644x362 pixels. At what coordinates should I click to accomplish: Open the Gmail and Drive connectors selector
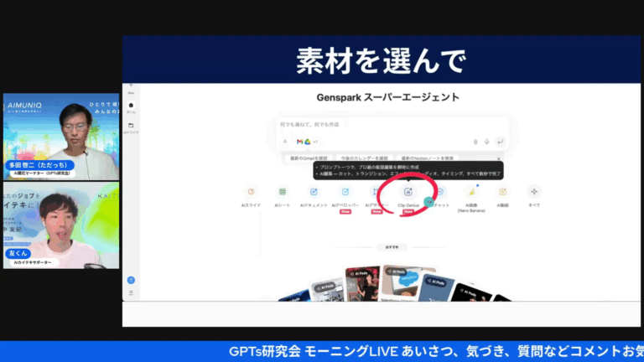pos(307,142)
